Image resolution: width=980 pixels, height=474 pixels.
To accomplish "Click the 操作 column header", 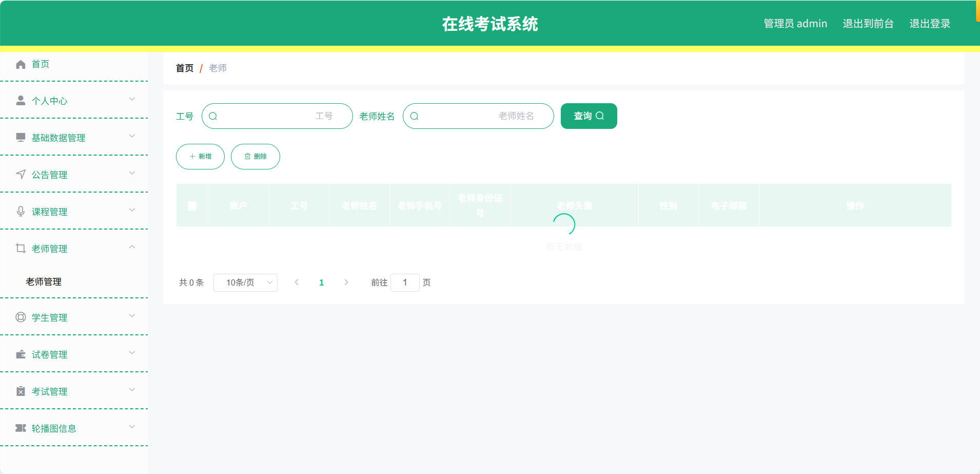I will point(855,206).
